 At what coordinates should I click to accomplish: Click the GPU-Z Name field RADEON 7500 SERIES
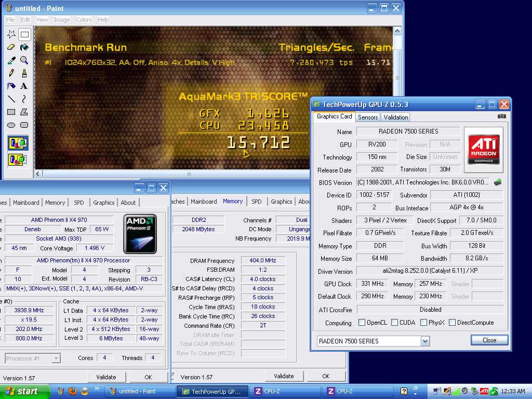click(x=408, y=131)
